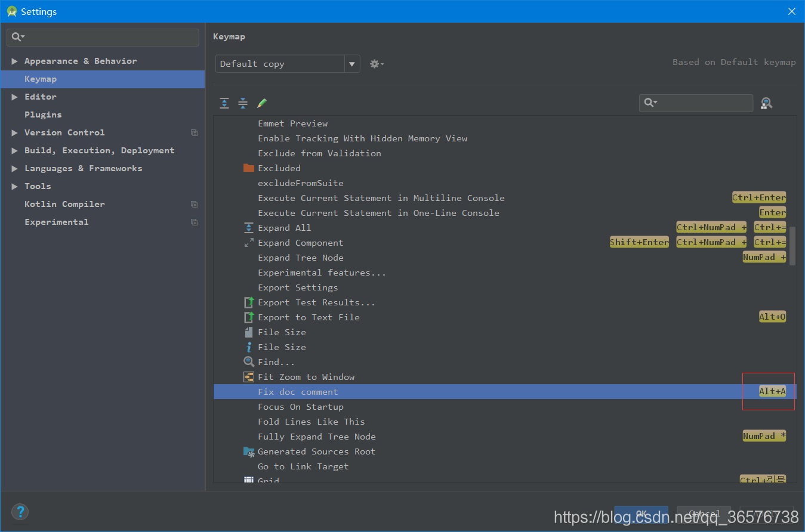Click the Shift+Enter shortcut badge
Screen dimensions: 805x532
[639, 242]
